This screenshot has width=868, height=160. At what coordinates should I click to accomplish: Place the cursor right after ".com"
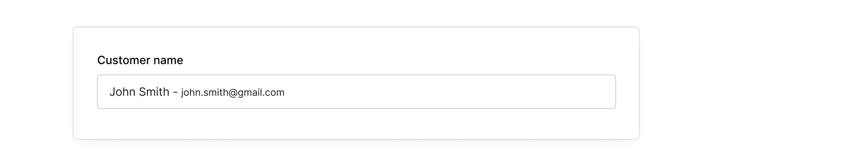(x=285, y=92)
